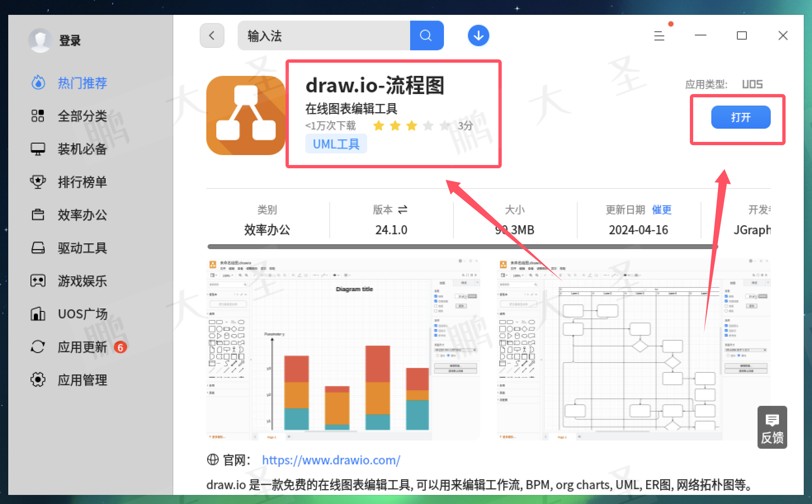This screenshot has height=504, width=812.
Task: Open the drawio.com official website link
Action: click(x=331, y=460)
